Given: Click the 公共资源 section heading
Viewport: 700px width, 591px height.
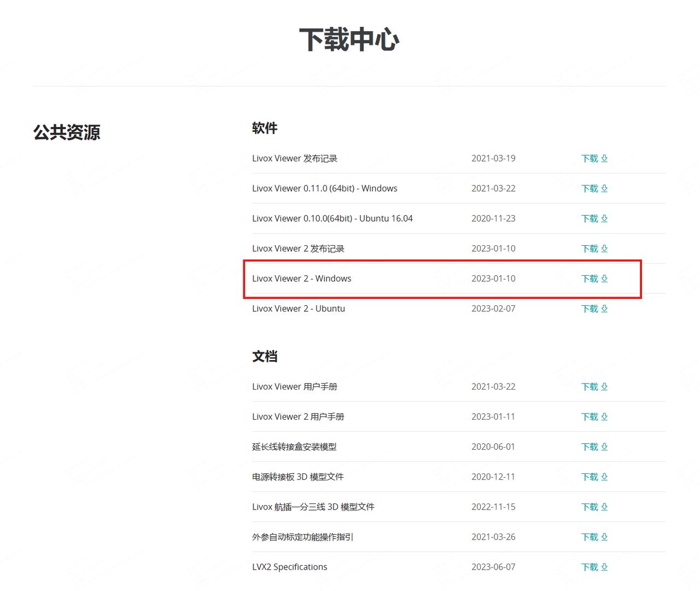Looking at the screenshot, I should (x=67, y=132).
